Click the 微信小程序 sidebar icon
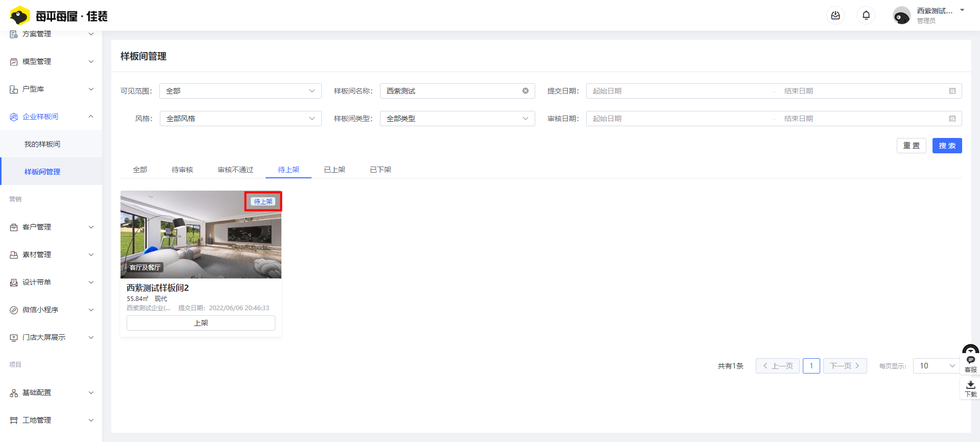Viewport: 980px width, 442px height. click(14, 310)
